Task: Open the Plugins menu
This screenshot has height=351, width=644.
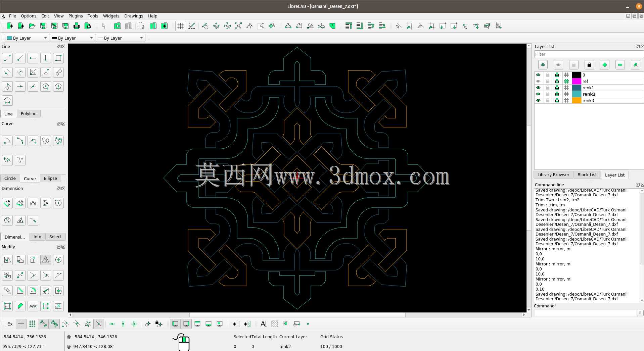Action: coord(76,16)
